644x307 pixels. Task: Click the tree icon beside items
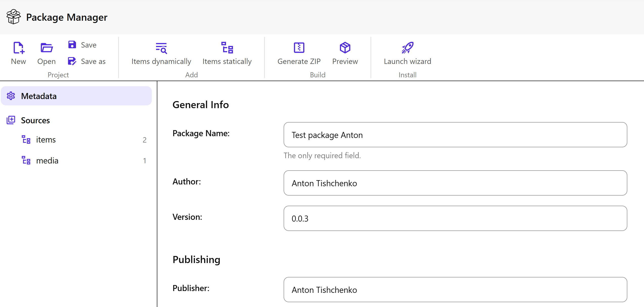coord(26,139)
